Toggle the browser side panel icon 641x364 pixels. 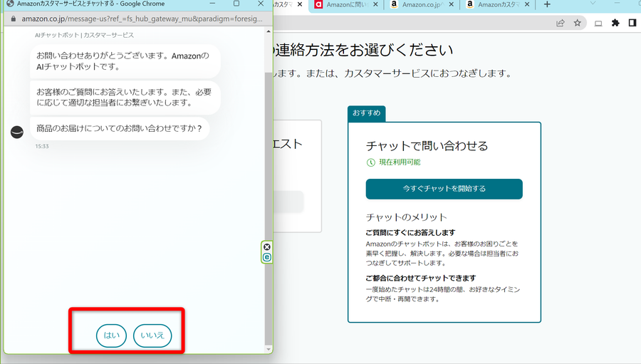pos(632,23)
